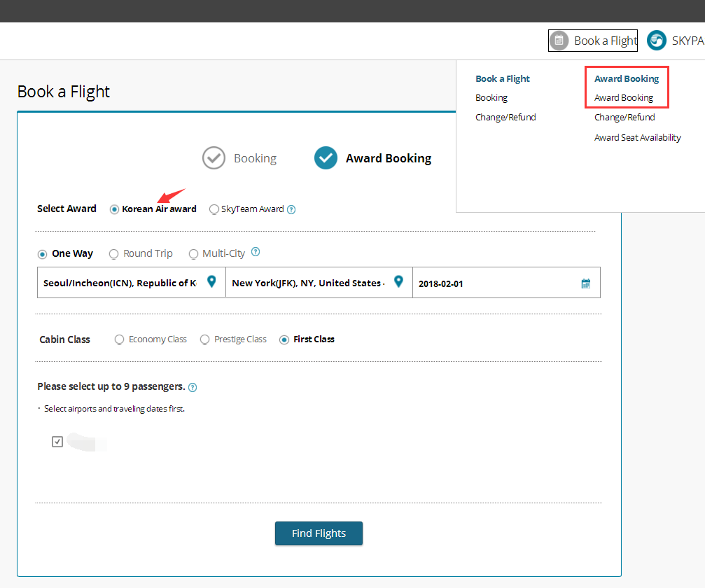Click Change/Refund under Book a Flight menu
This screenshot has height=588, width=705.
tap(505, 118)
